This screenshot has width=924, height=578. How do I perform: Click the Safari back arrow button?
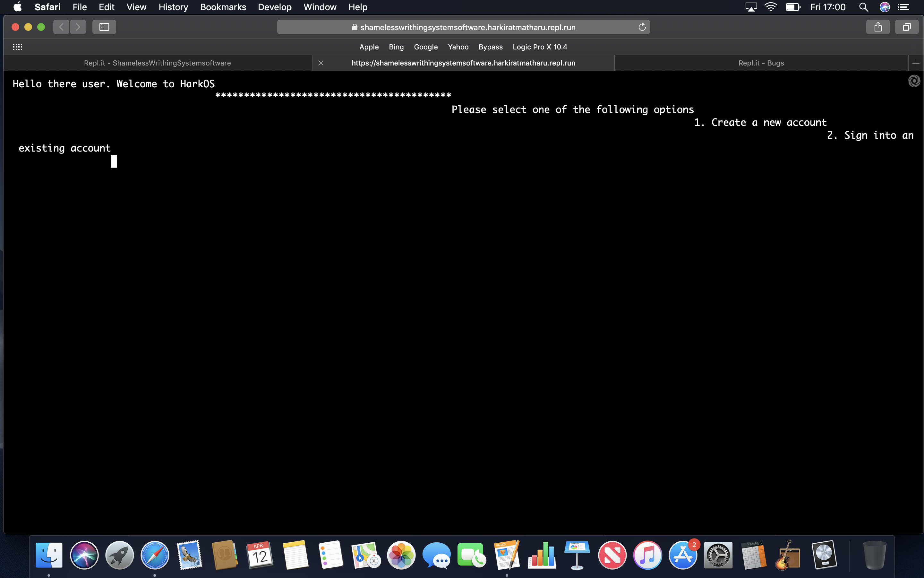coord(61,27)
